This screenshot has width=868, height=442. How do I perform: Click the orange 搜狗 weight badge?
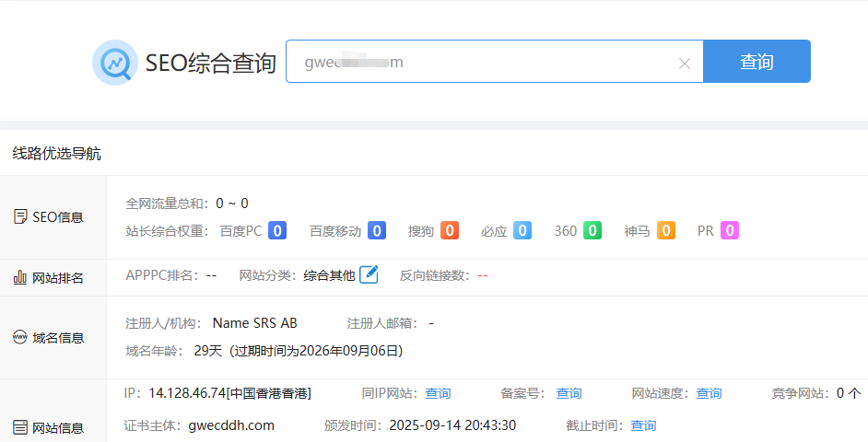(x=450, y=230)
